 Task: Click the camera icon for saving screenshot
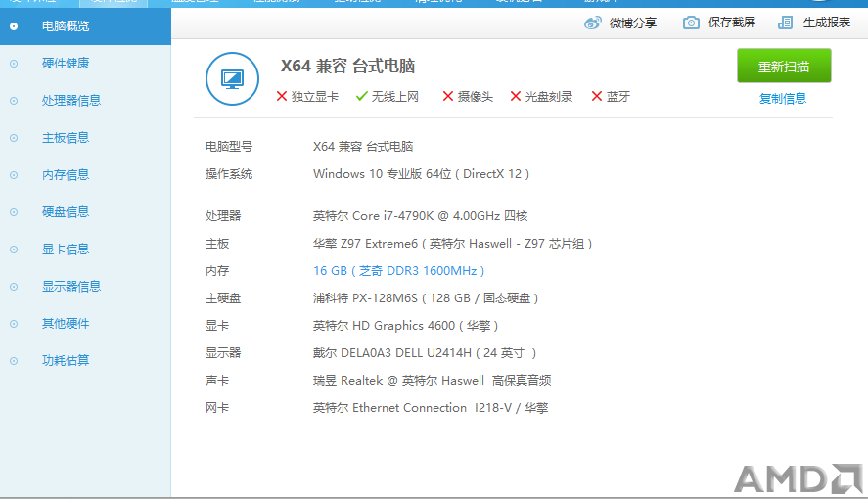(x=691, y=23)
